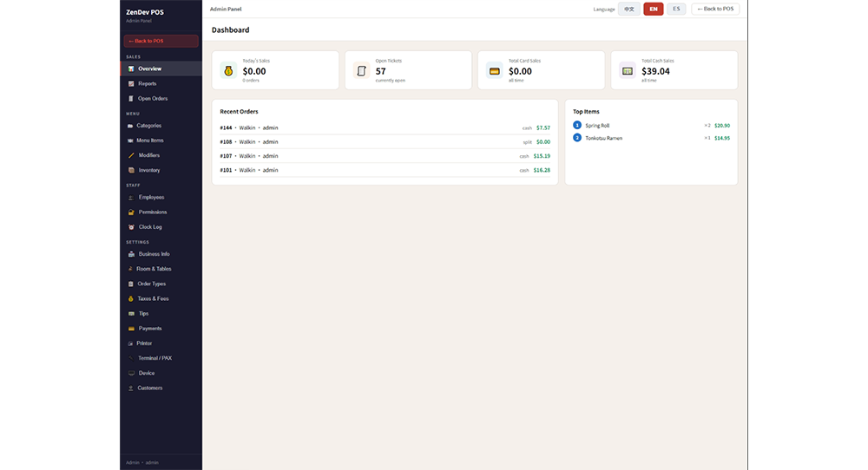Open recent order #144 row
Screen dimensions: 868x470
(x=385, y=127)
